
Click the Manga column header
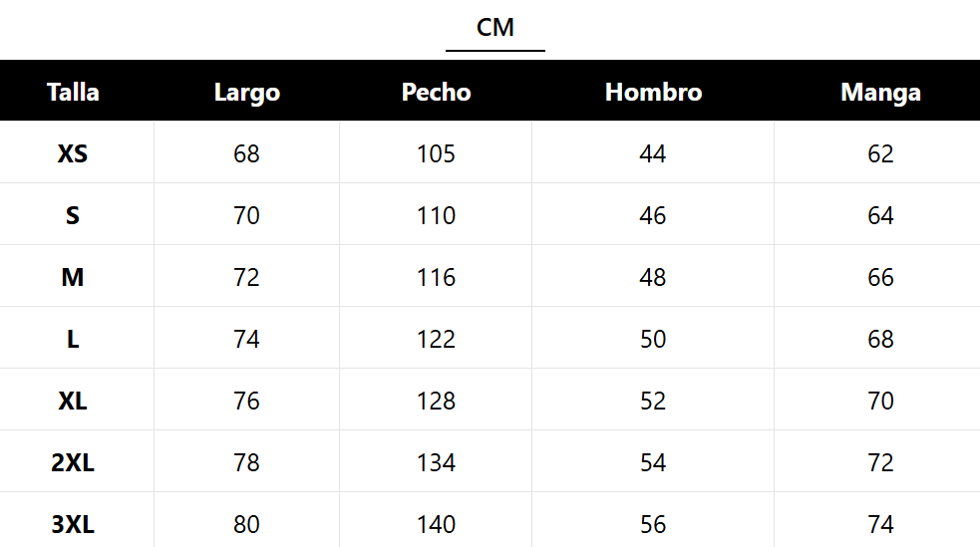pyautogui.click(x=880, y=93)
